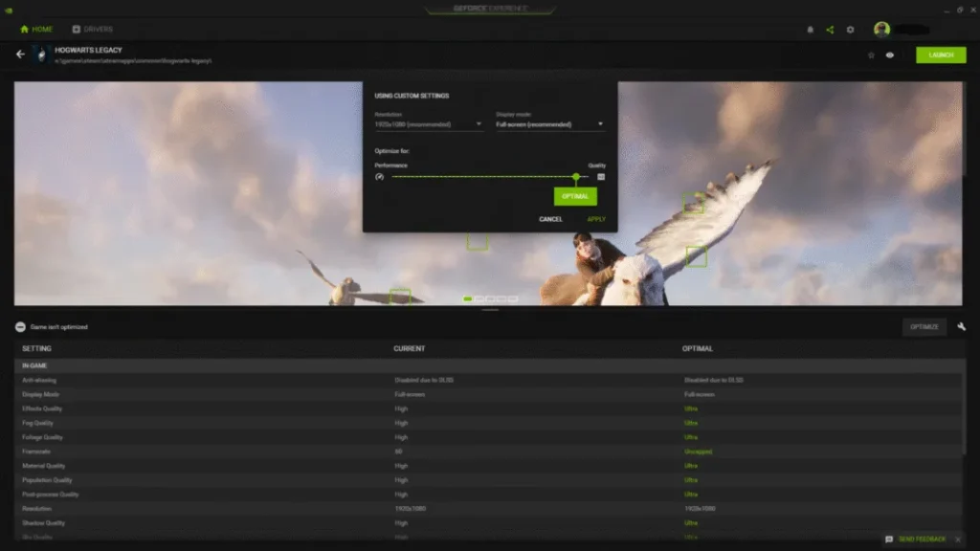Click the notifications bell icon
Image resolution: width=980 pixels, height=551 pixels.
[811, 30]
